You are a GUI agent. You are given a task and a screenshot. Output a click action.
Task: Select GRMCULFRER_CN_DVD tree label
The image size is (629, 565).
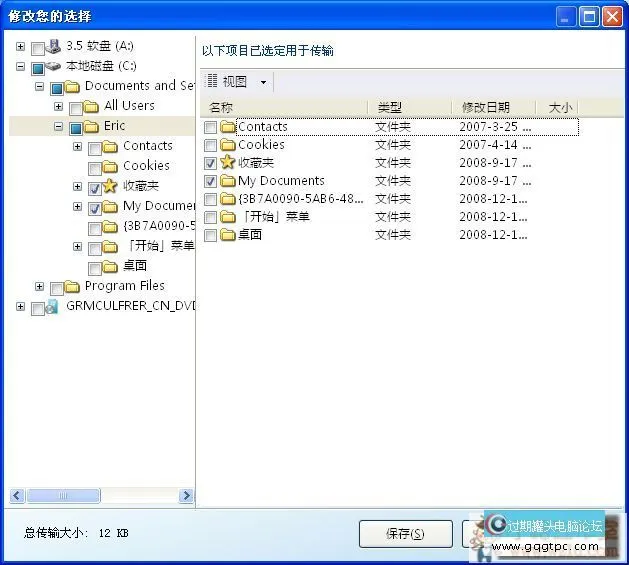(130, 306)
